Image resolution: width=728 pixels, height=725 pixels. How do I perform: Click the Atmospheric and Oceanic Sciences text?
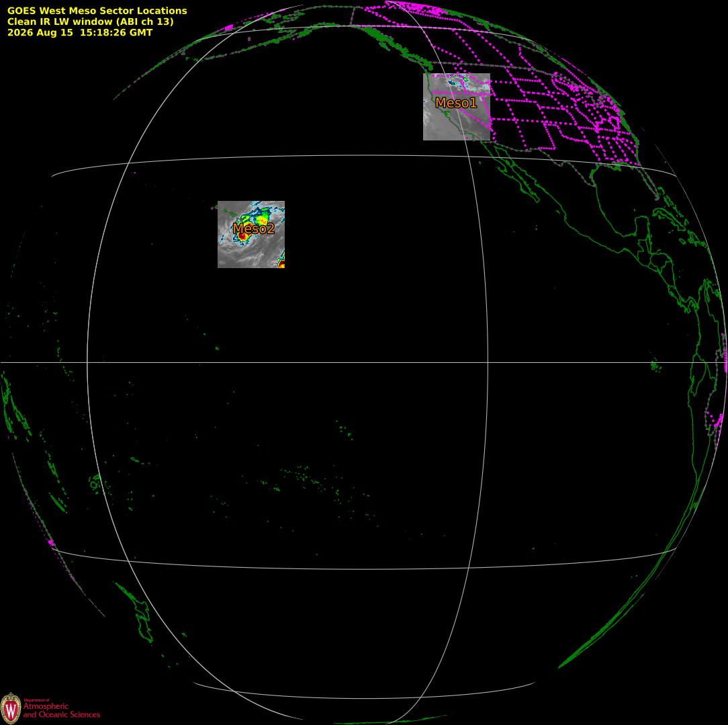point(61,710)
